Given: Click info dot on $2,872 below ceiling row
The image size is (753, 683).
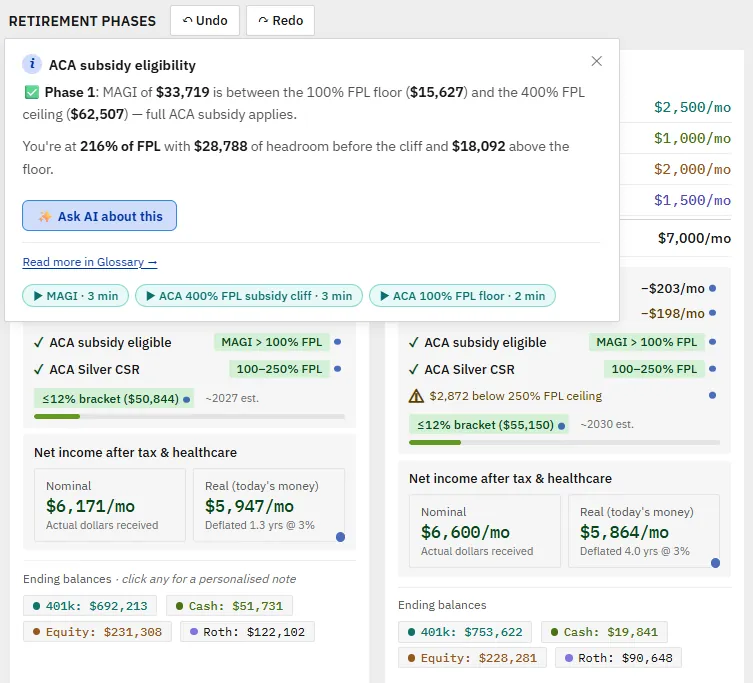Looking at the screenshot, I should coord(713,395).
